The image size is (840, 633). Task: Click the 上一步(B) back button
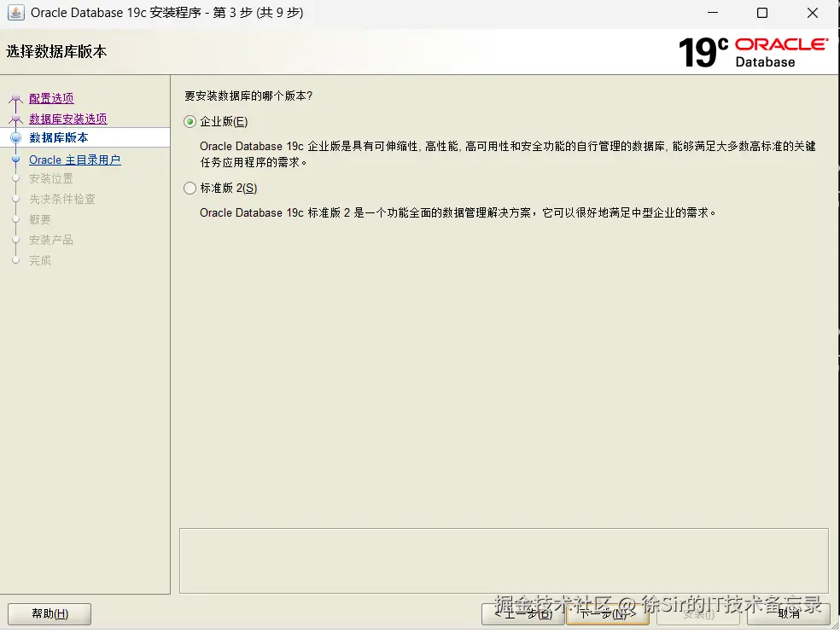coord(522,613)
